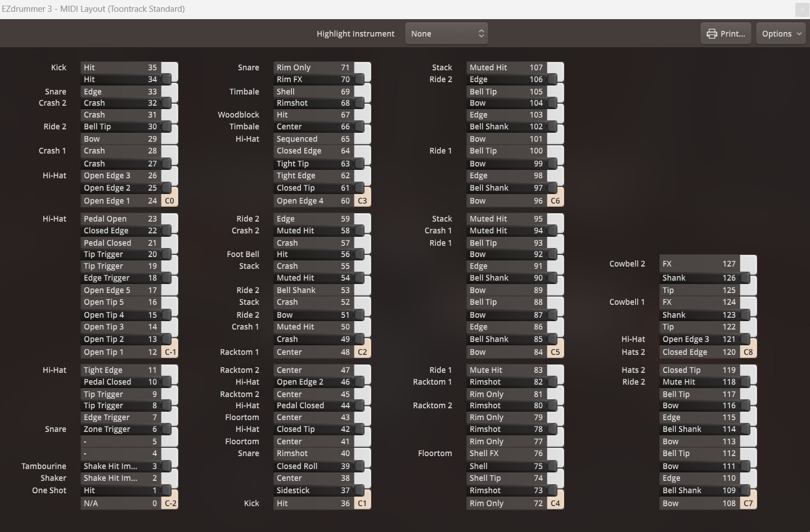The height and width of the screenshot is (532, 810).
Task: Click Floortom Shell FX note 76
Action: coord(506,453)
